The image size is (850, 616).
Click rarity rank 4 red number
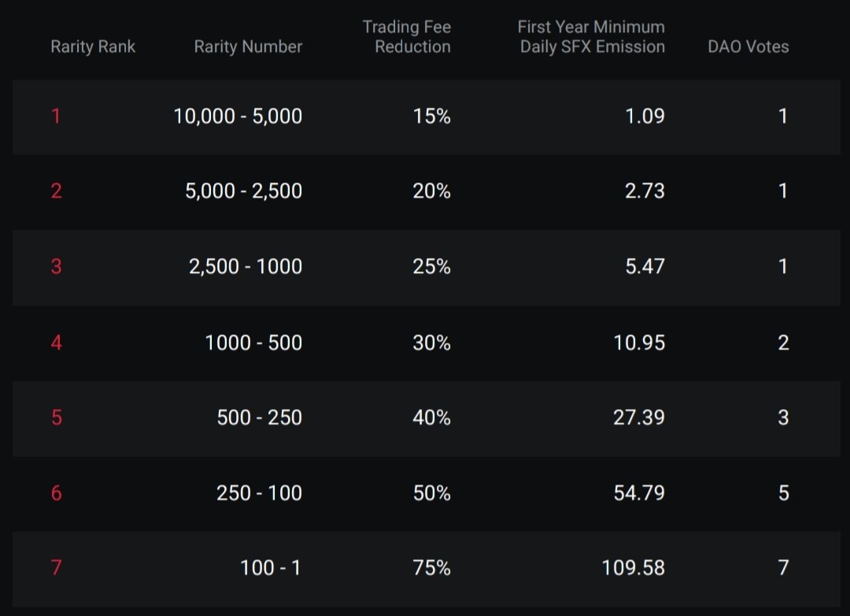57,342
